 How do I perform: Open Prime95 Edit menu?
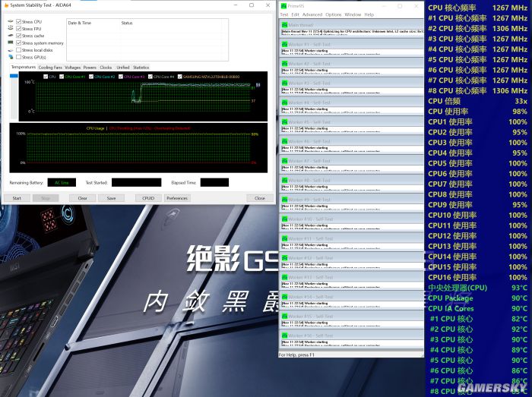[295, 14]
